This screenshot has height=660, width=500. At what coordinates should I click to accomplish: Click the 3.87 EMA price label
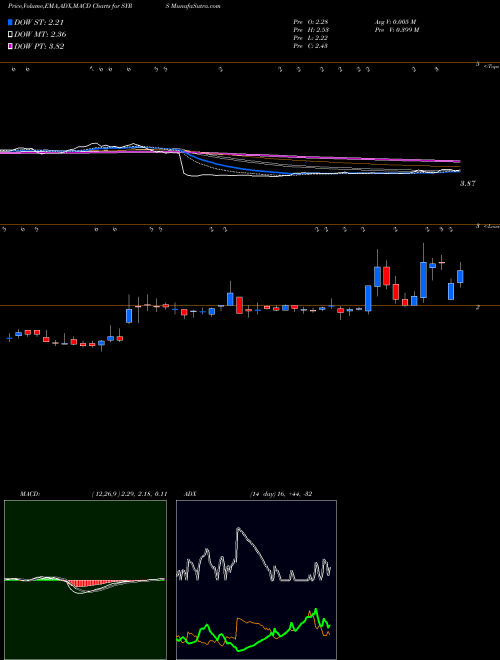tap(468, 184)
